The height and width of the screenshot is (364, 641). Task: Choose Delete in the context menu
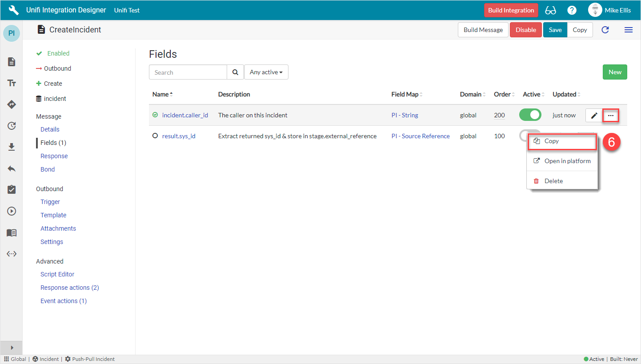pos(553,181)
